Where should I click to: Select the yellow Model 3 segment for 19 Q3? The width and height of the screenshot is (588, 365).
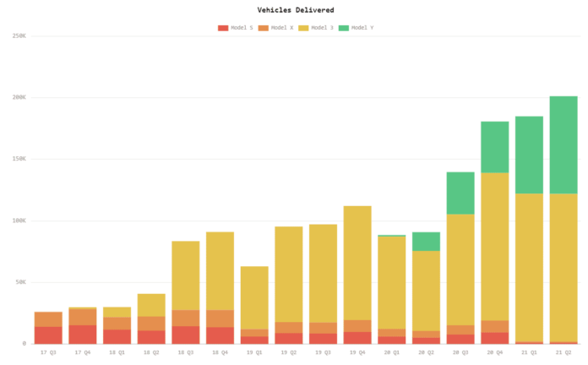323,274
